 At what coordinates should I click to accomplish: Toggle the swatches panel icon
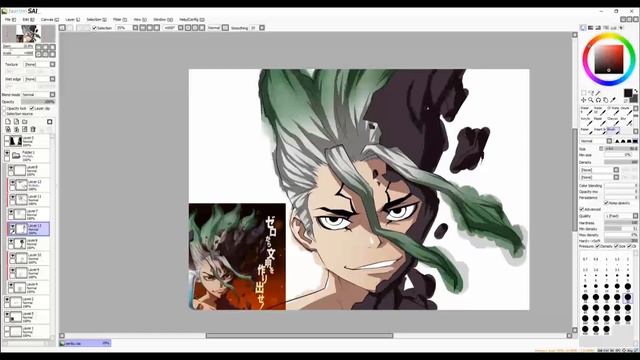[x=613, y=28]
